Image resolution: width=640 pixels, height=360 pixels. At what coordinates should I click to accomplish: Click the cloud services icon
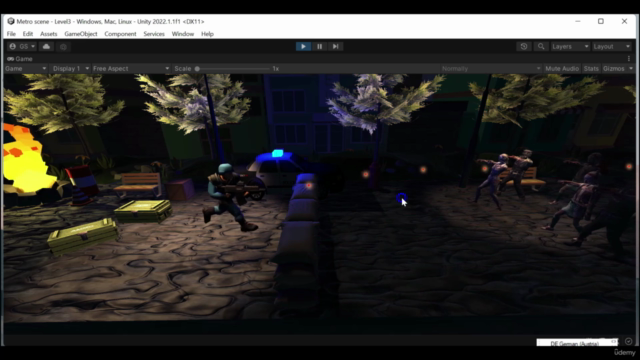click(x=47, y=47)
